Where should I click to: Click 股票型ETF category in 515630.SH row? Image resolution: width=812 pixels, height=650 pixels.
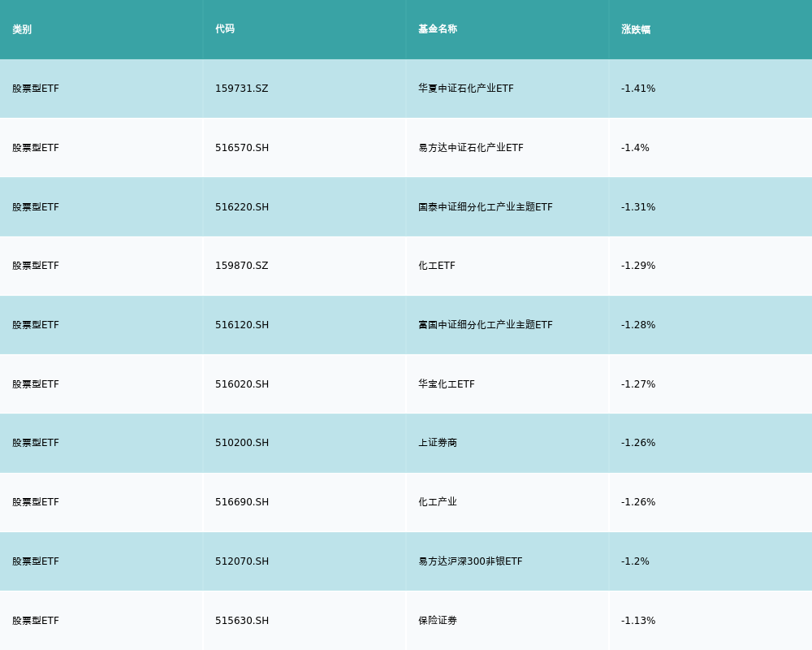[35, 621]
